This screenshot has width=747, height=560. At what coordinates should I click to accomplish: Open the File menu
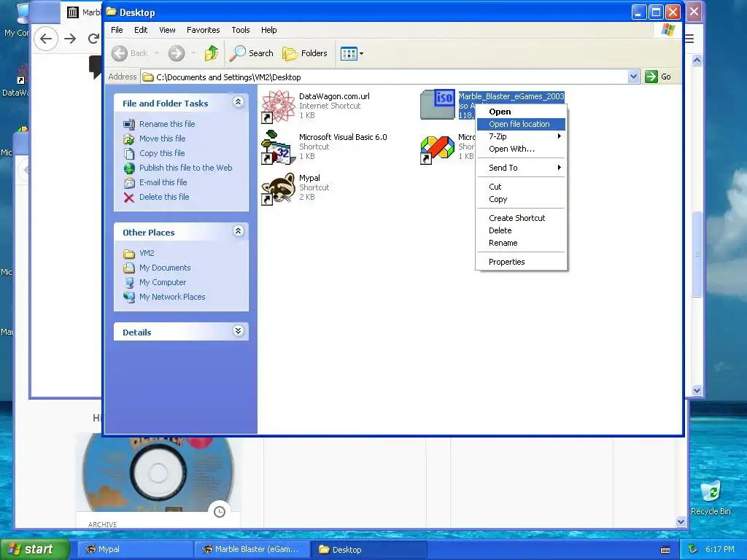tap(117, 30)
